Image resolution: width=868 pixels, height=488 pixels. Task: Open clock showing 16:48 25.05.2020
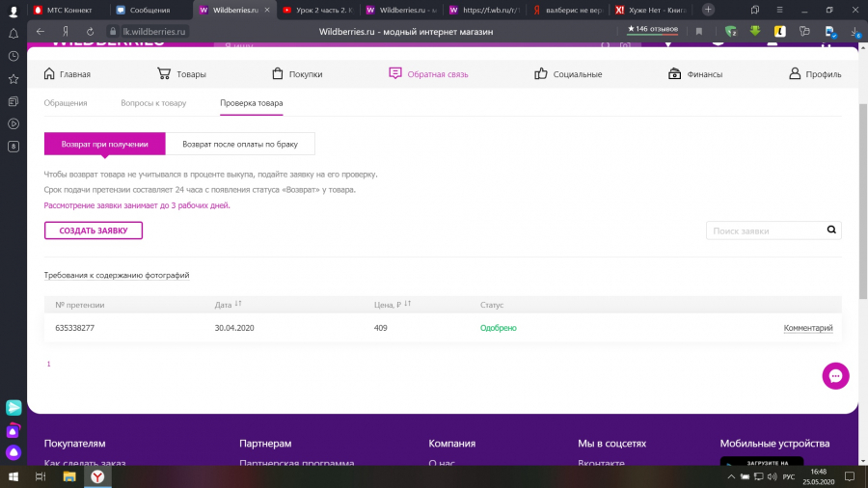[x=818, y=476]
